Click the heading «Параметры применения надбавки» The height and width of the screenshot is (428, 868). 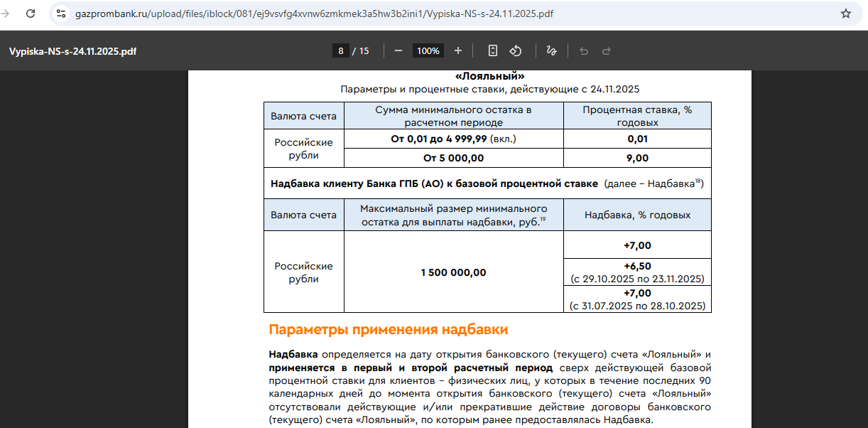(388, 330)
